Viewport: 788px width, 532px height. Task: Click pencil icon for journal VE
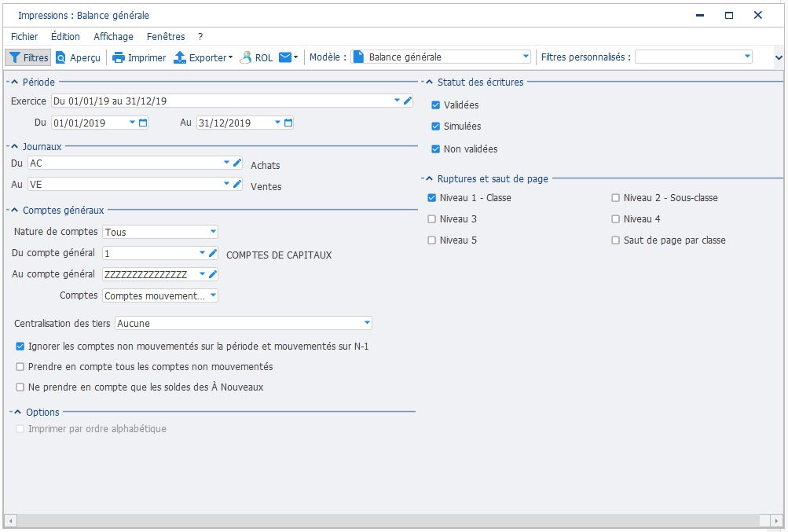(237, 184)
